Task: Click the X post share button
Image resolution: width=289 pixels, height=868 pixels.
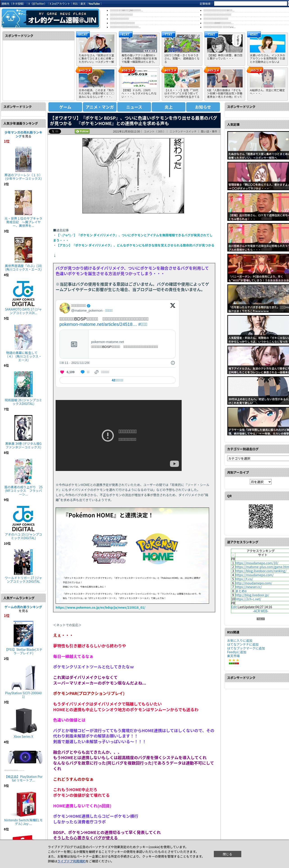Action: (x=55, y=131)
